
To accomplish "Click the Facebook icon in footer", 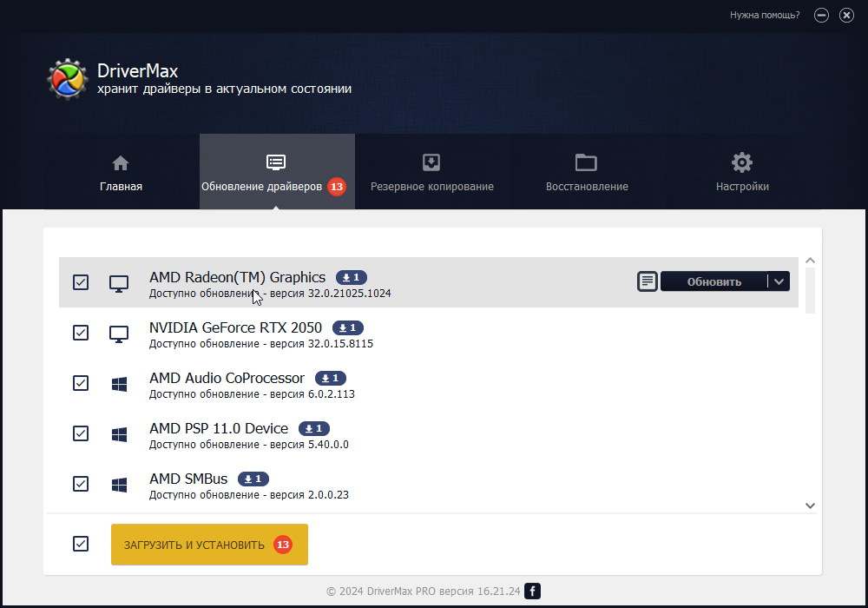I will (533, 591).
